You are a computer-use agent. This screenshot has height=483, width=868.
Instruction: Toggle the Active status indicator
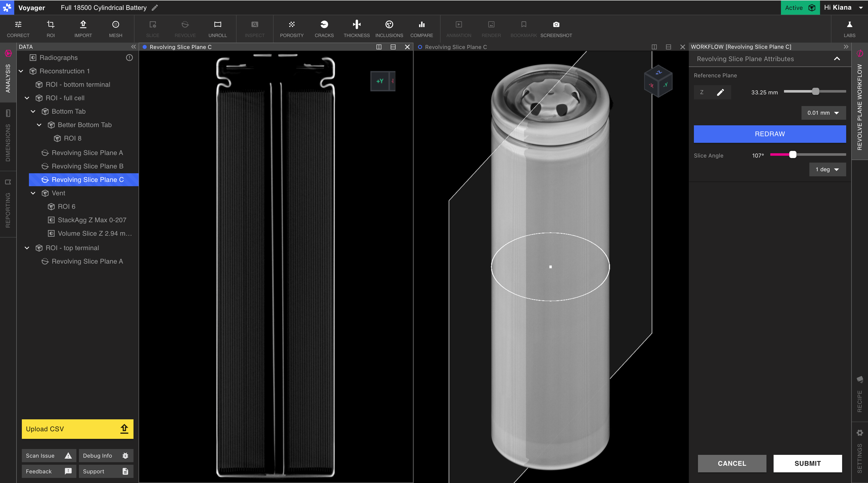click(x=800, y=7)
